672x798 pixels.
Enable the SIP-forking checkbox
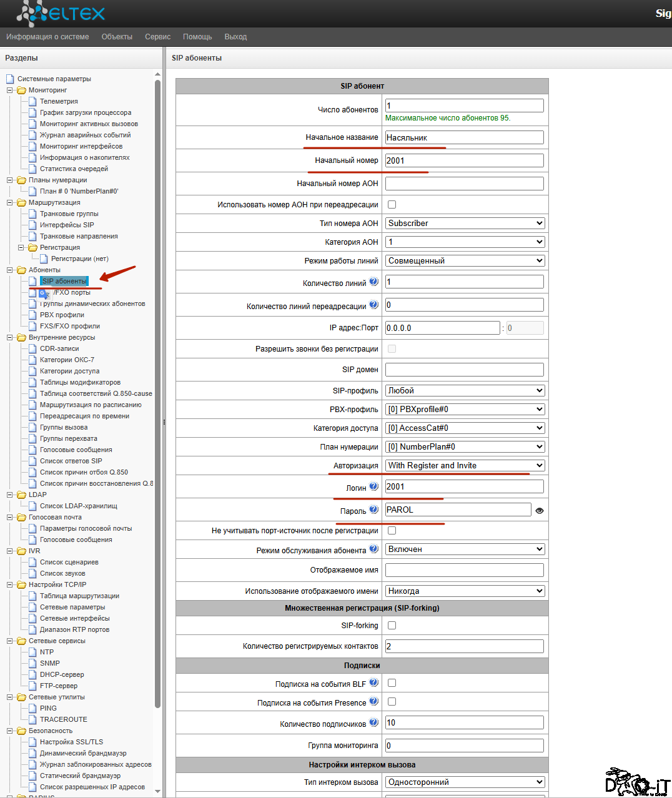click(392, 625)
